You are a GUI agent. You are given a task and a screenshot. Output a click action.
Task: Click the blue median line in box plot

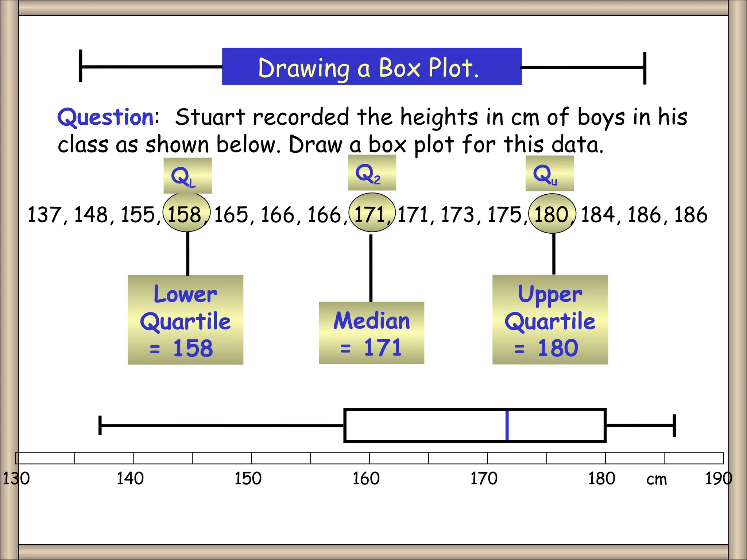[x=507, y=425]
